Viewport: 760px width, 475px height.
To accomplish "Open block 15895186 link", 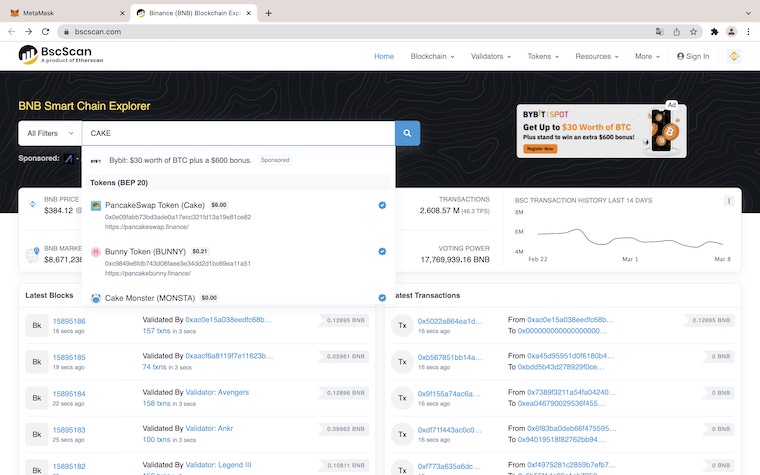I will (x=69, y=321).
